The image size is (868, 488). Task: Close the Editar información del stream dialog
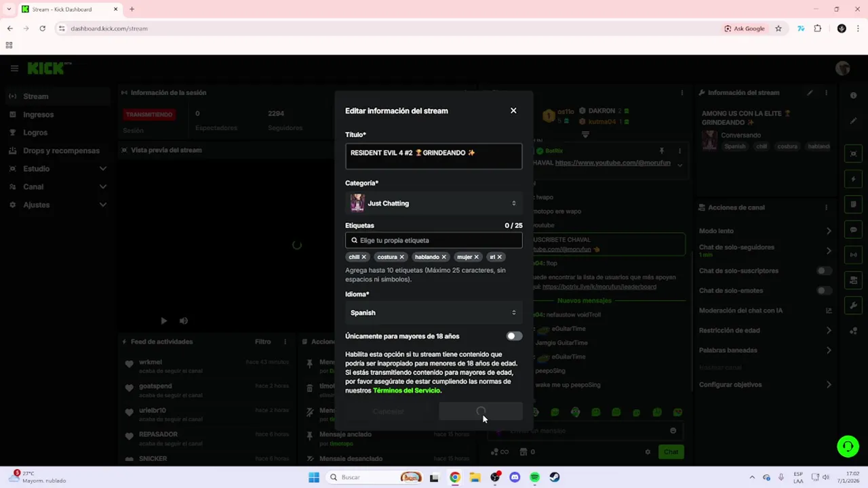pyautogui.click(x=513, y=110)
